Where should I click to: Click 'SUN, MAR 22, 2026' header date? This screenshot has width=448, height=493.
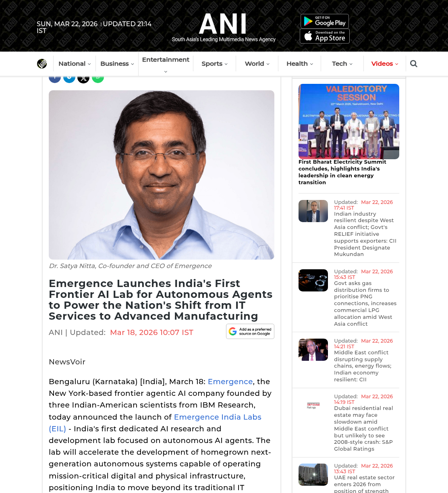pos(67,24)
